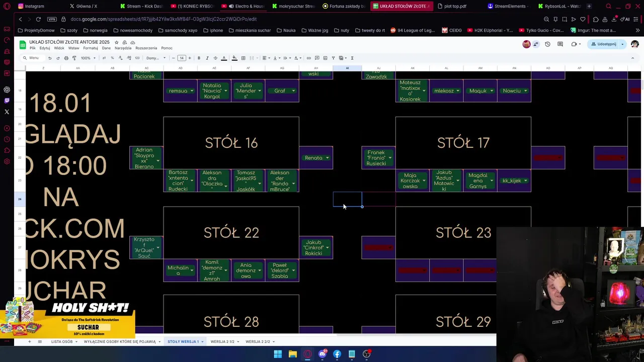
Task: Open the text rotation dropdown
Action: click(x=297, y=58)
